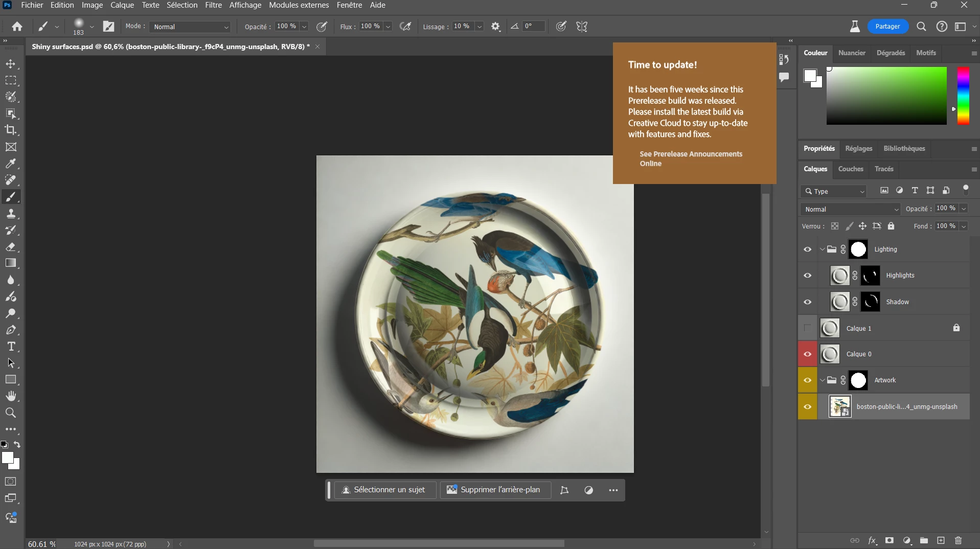Switch to the Nuancier tab
Viewport: 980px width, 549px height.
click(x=852, y=53)
